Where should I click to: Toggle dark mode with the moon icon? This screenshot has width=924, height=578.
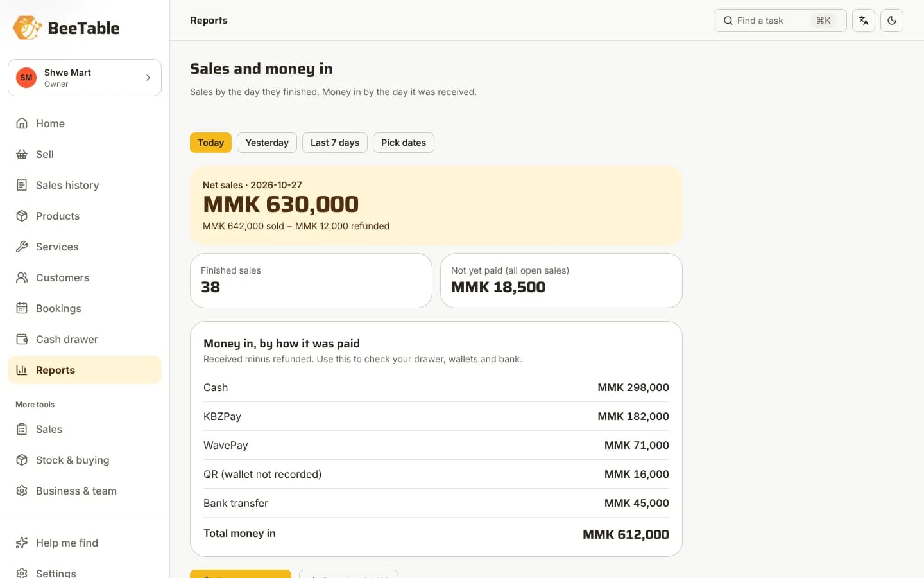coord(892,21)
